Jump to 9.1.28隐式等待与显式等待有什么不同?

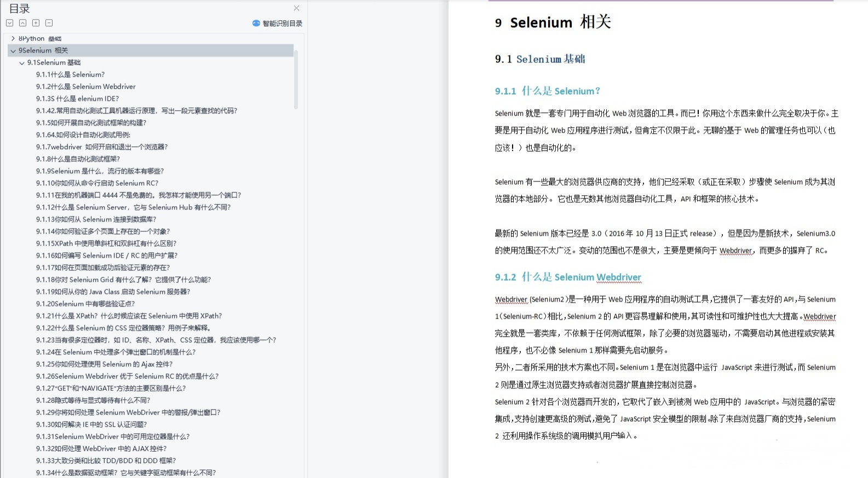pos(93,400)
